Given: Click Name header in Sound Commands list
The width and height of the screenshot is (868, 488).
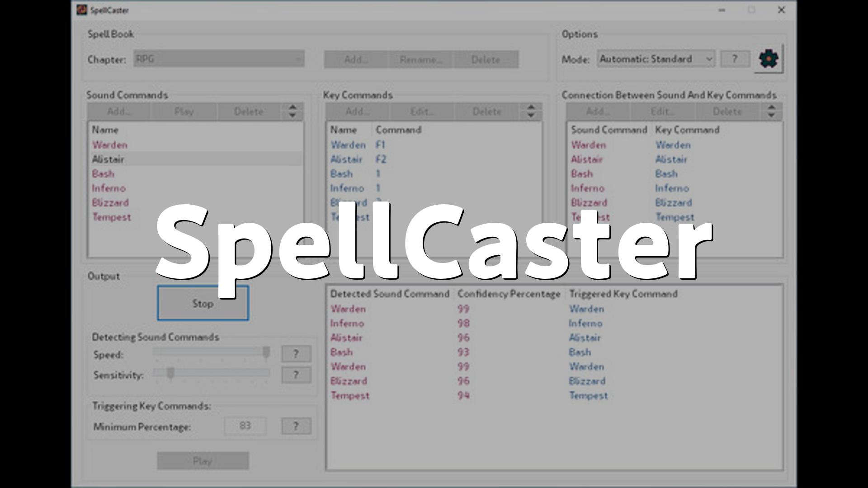Looking at the screenshot, I should click(x=105, y=130).
